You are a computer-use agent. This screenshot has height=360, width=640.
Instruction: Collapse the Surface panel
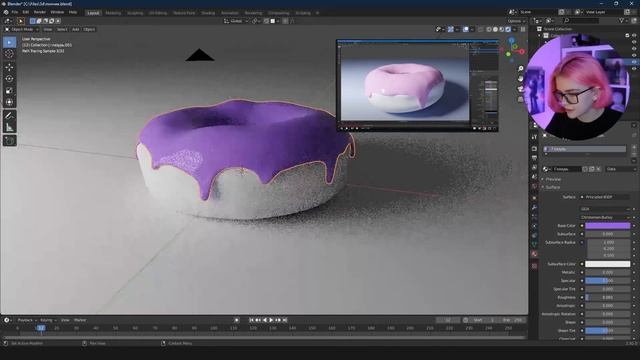point(552,187)
